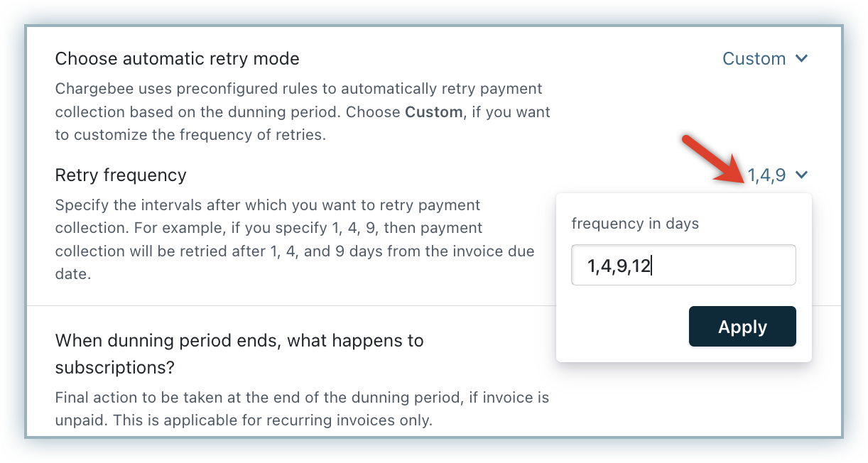Focus the frequency in days input field
Image resolution: width=868 pixels, height=463 pixels.
pyautogui.click(x=683, y=266)
